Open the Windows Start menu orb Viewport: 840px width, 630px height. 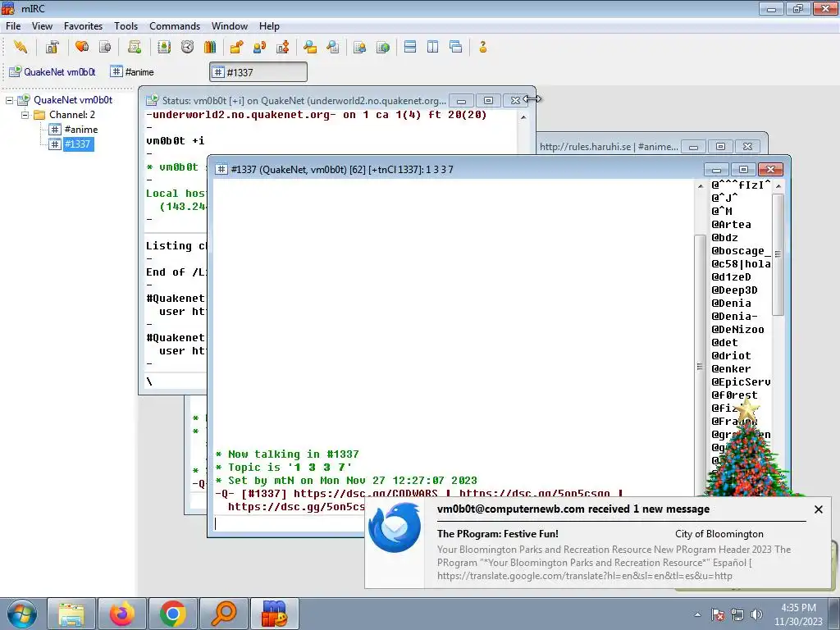(x=22, y=614)
